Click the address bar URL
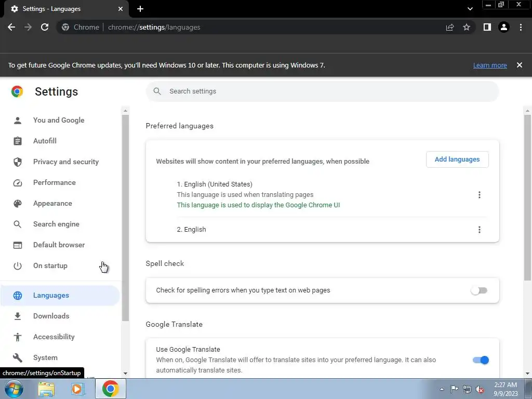532x399 pixels. pos(154,27)
